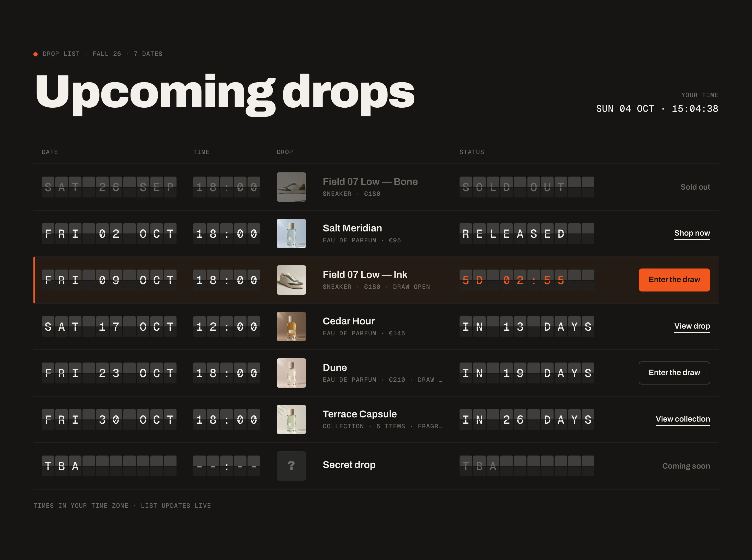Screen dimensions: 752x560
Task: Click the orange Enter the draw button
Action: tap(674, 280)
